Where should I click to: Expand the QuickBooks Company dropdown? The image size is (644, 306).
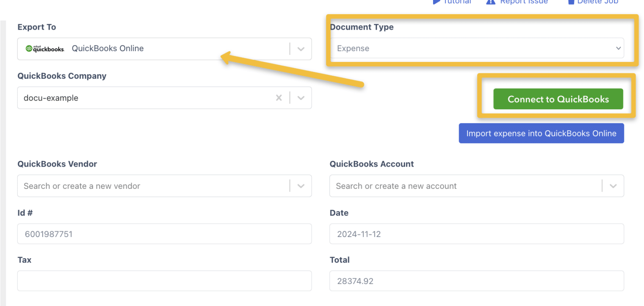pyautogui.click(x=300, y=98)
